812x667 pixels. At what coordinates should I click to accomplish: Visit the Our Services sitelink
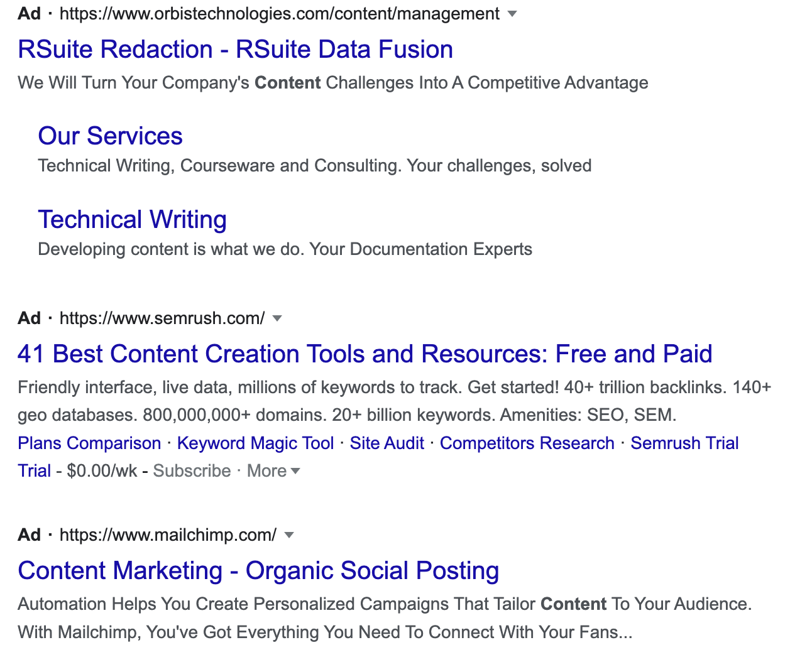coord(110,136)
